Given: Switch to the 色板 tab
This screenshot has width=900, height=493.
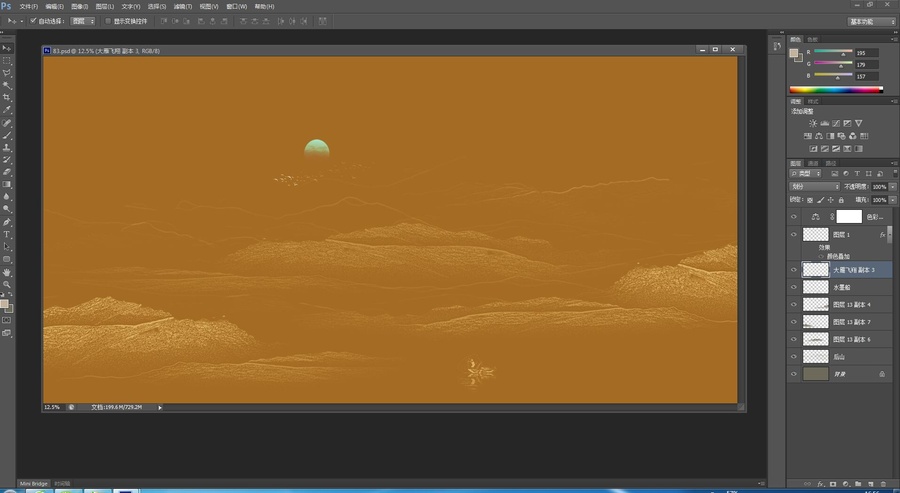Looking at the screenshot, I should click(x=812, y=39).
